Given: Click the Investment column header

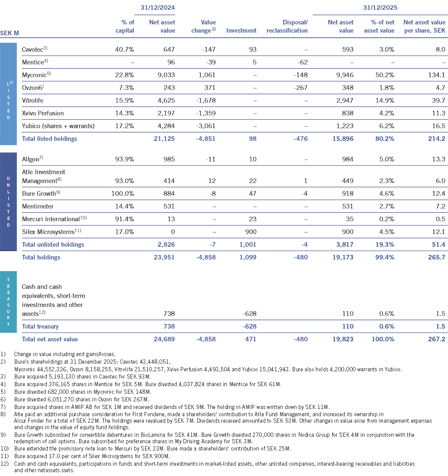Looking at the screenshot, I should (241, 30).
